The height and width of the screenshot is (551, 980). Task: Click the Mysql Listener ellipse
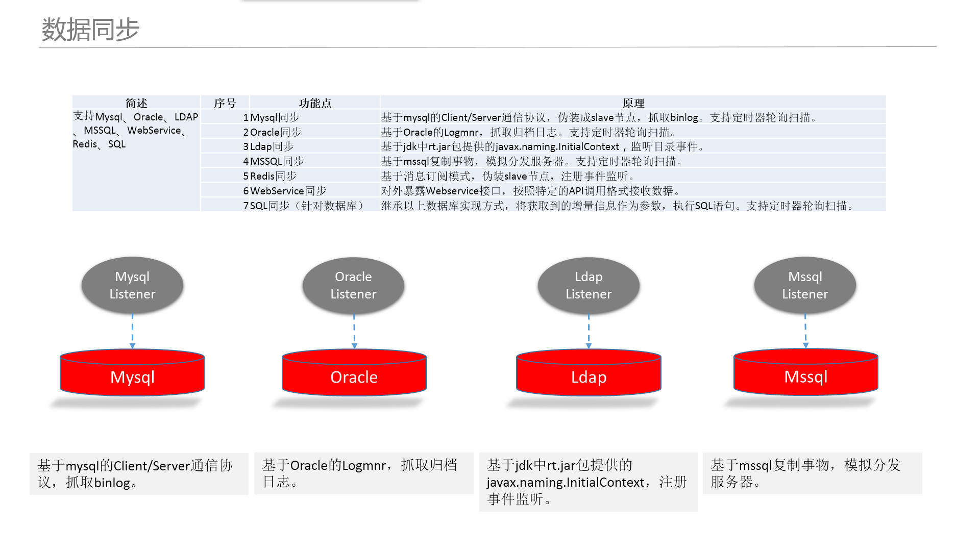pyautogui.click(x=132, y=285)
